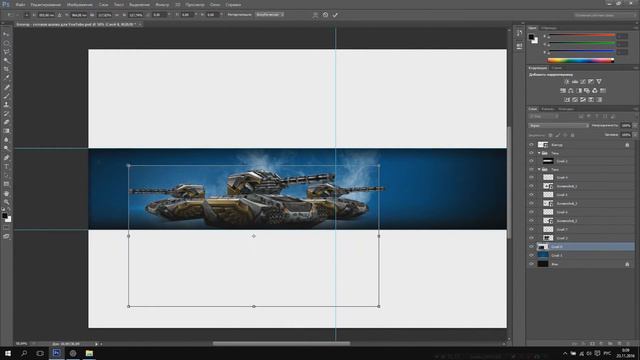Toggle visibility of the selected highlighted layer
The width and height of the screenshot is (640, 360).
(x=531, y=247)
